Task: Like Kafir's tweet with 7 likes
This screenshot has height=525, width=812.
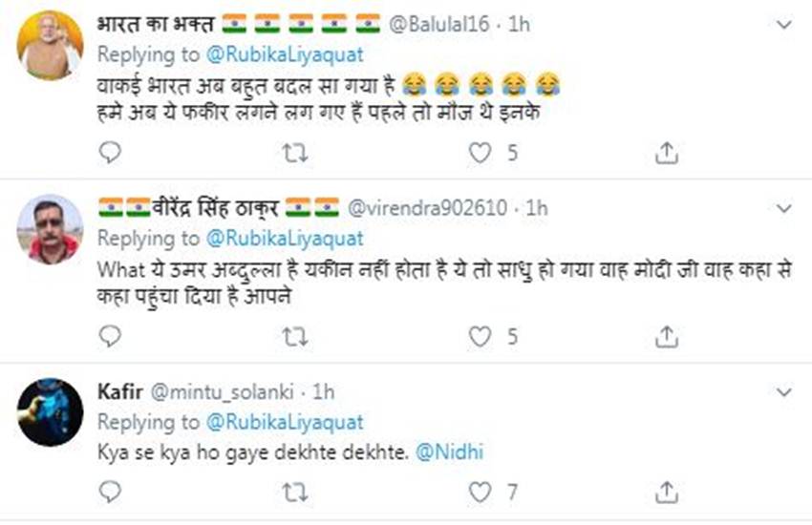Action: [x=481, y=493]
